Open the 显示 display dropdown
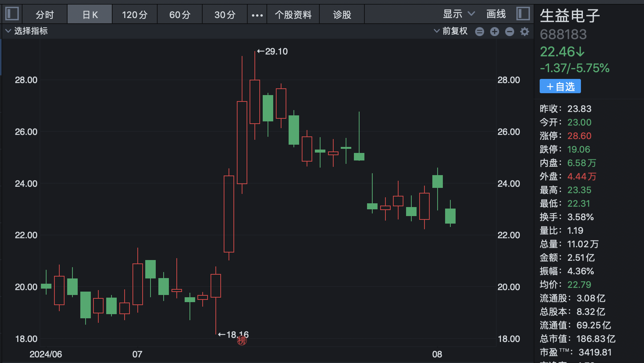644x363 pixels. (x=459, y=14)
